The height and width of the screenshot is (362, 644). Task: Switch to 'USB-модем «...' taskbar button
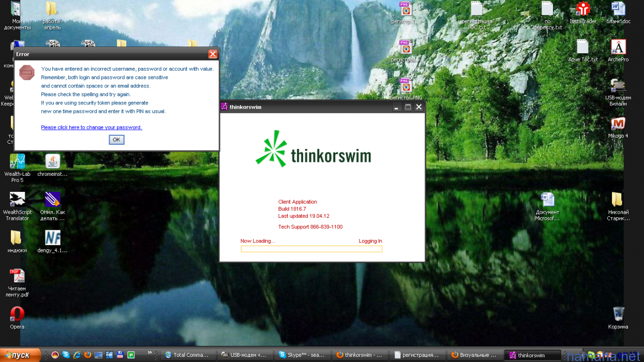pos(244,355)
